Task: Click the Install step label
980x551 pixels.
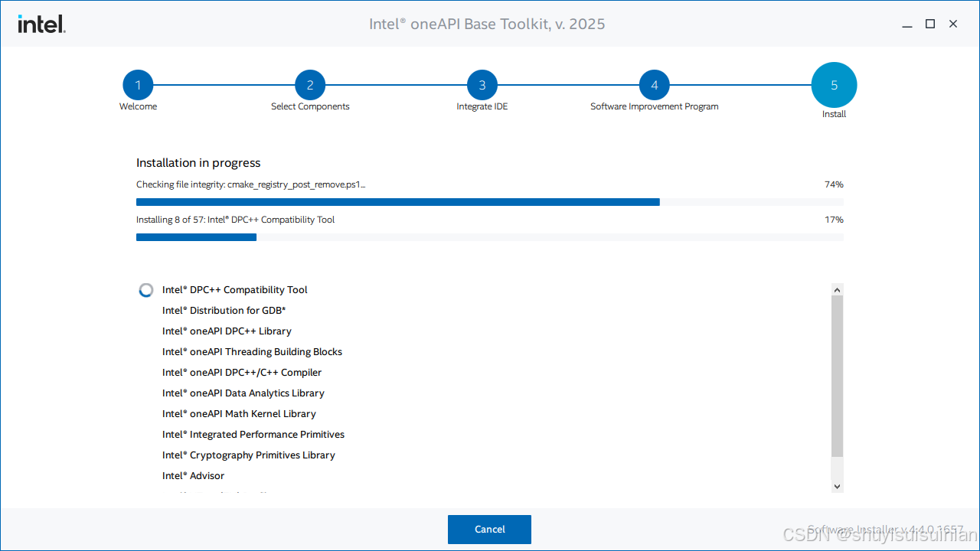Action: click(x=835, y=114)
